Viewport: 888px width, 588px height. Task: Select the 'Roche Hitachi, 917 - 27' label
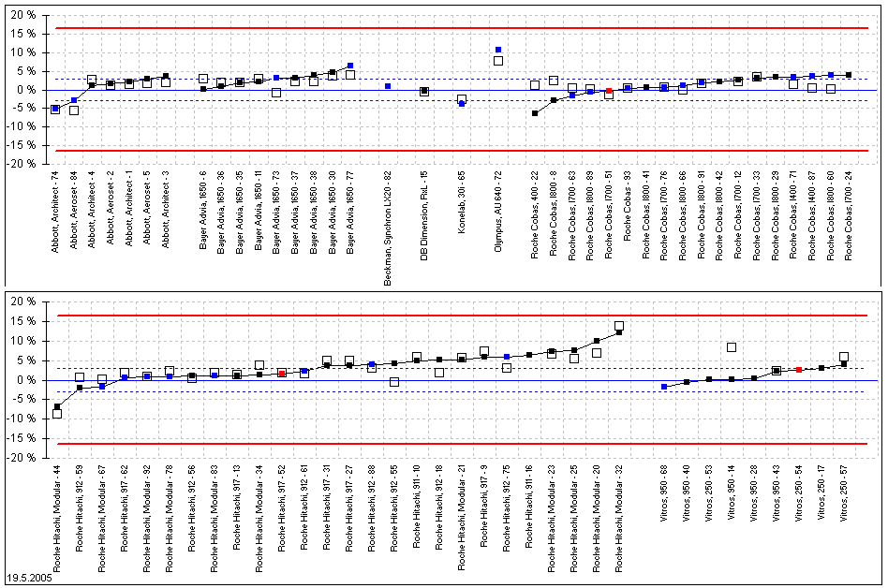(x=349, y=508)
